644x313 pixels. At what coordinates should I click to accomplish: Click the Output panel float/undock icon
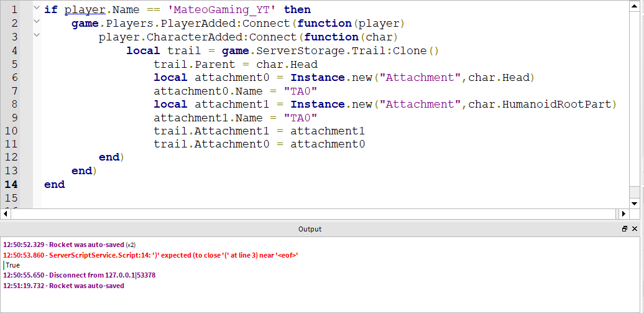pyautogui.click(x=625, y=229)
